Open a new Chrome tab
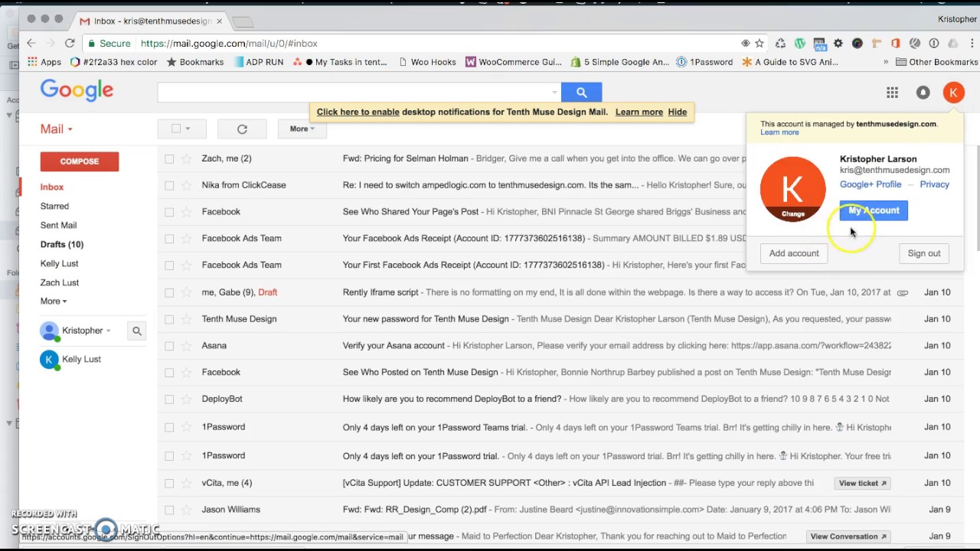 242,21
